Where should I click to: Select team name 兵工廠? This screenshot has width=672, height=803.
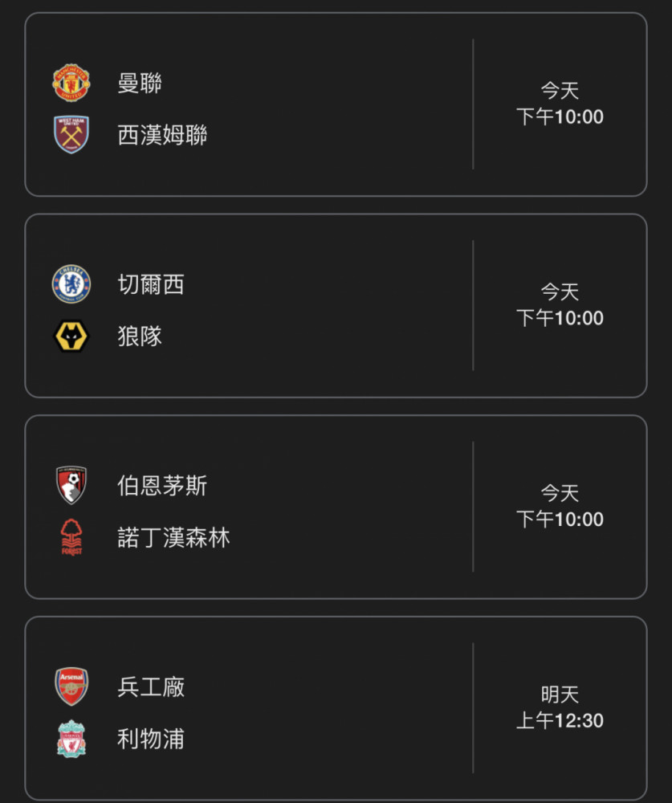coord(151,687)
